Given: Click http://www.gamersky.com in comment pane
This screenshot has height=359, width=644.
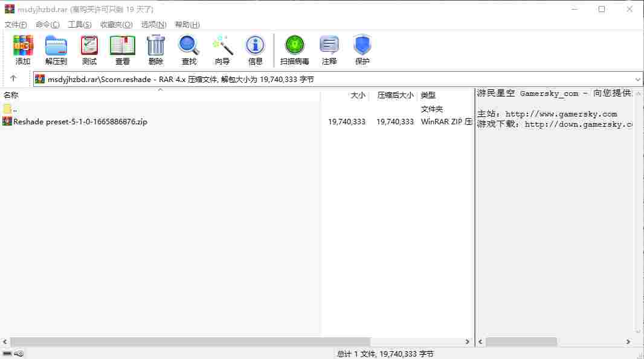Looking at the screenshot, I should [x=561, y=114].
